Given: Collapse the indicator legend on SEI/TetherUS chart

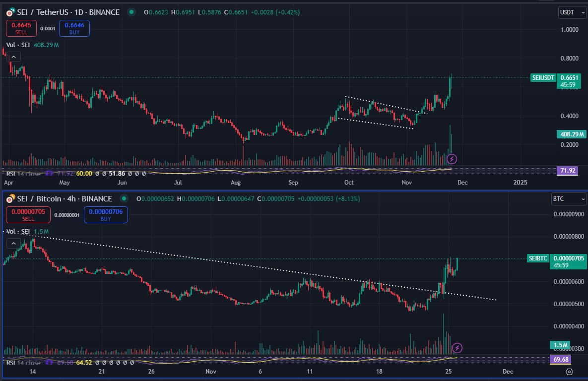Looking at the screenshot, I should click(x=13, y=57).
